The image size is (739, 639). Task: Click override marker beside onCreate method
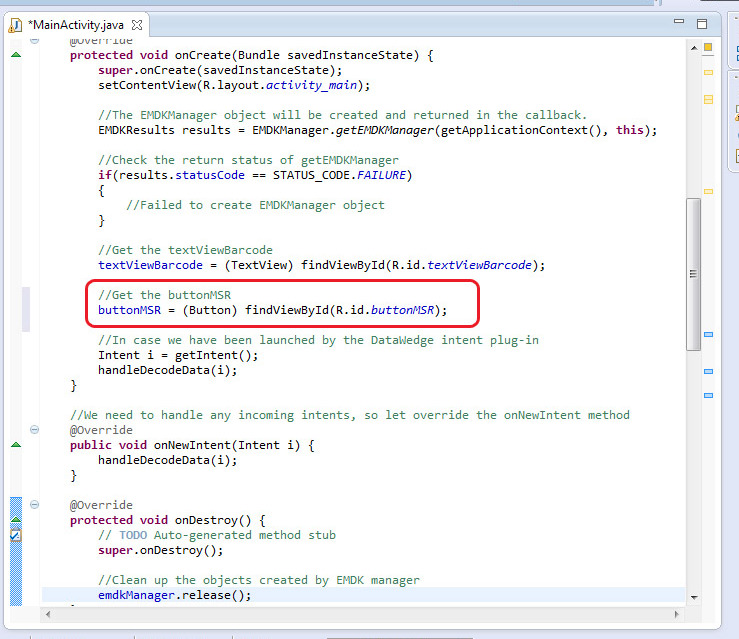[15, 55]
